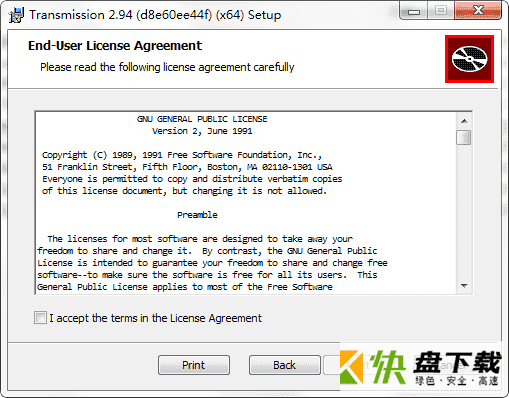The image size is (509, 398).
Task: Click the disabled maximize button
Action: [441, 11]
